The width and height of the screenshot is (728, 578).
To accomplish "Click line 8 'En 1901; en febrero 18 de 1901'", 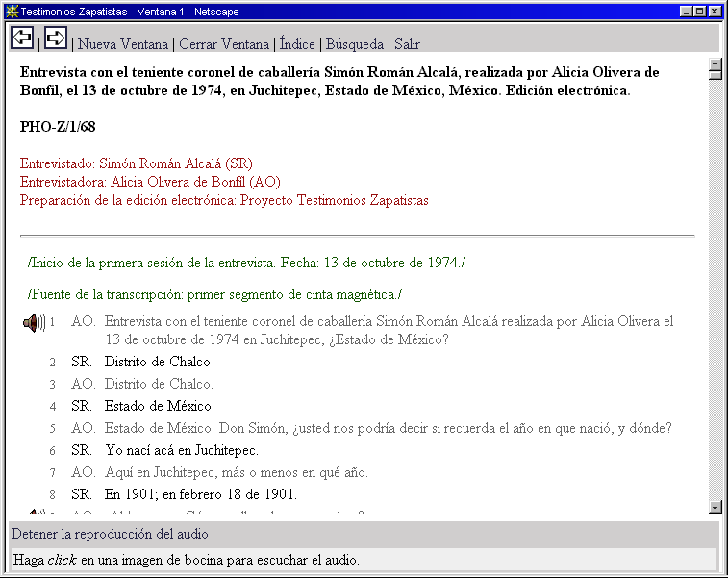I will click(x=200, y=494).
